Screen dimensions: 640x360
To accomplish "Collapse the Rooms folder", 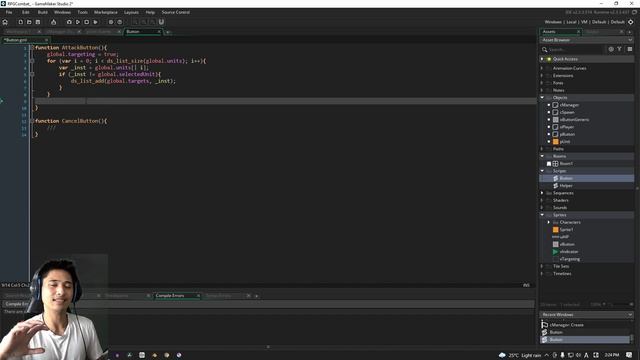I will (542, 156).
